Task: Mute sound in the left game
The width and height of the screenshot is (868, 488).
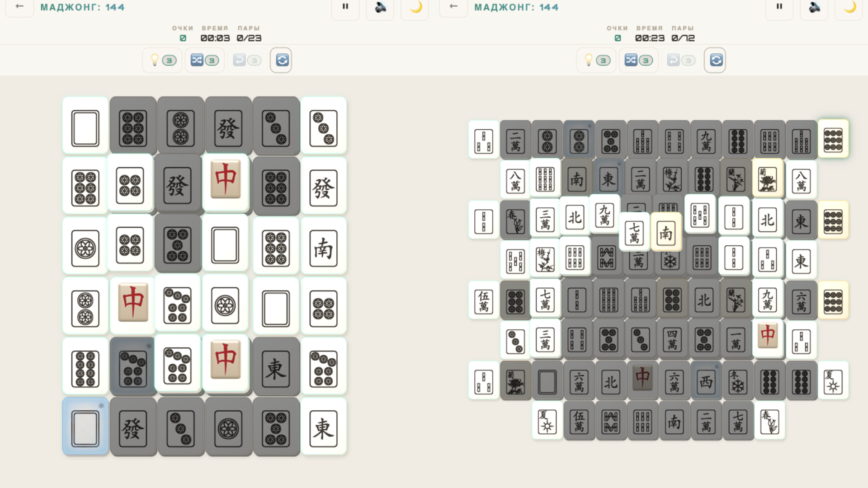Action: (380, 7)
